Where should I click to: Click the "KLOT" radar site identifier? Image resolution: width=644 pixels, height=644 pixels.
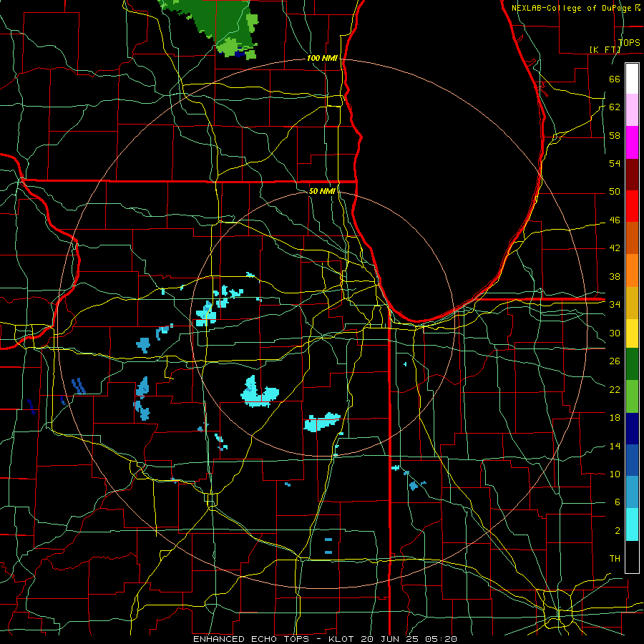[x=343, y=639]
